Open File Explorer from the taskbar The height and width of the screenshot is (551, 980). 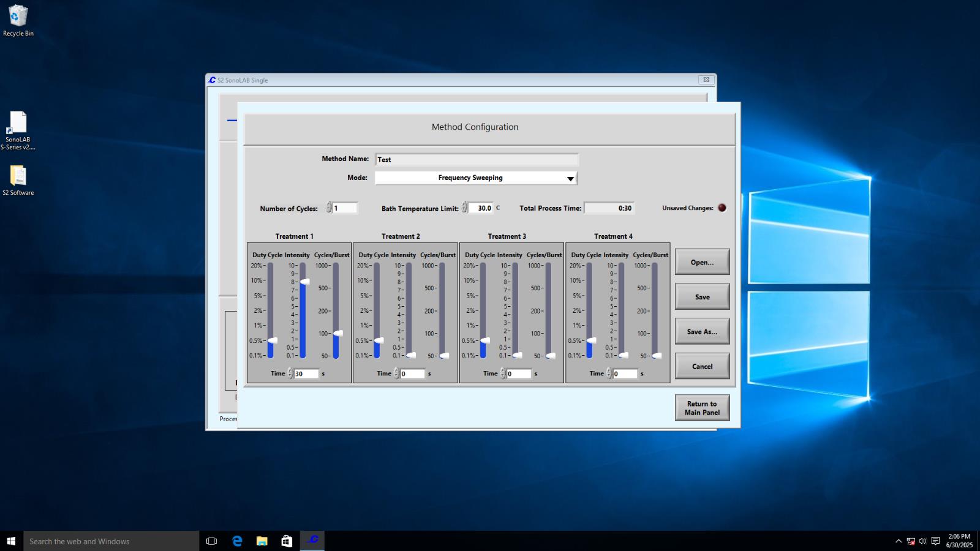262,541
